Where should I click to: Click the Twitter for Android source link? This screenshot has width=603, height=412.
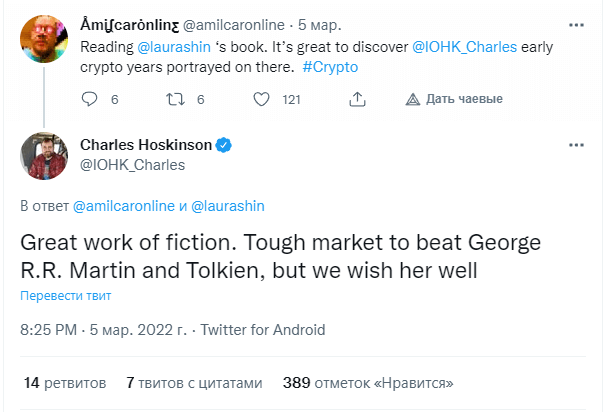[x=263, y=330]
